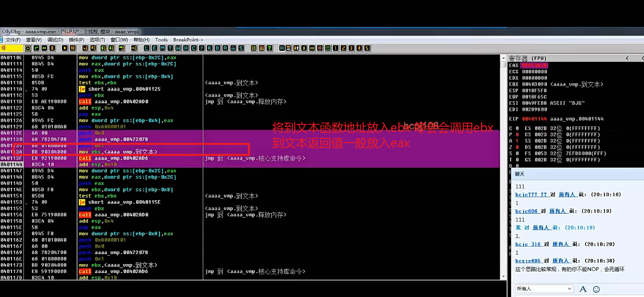Select the EDI register value 00289800

(534, 109)
